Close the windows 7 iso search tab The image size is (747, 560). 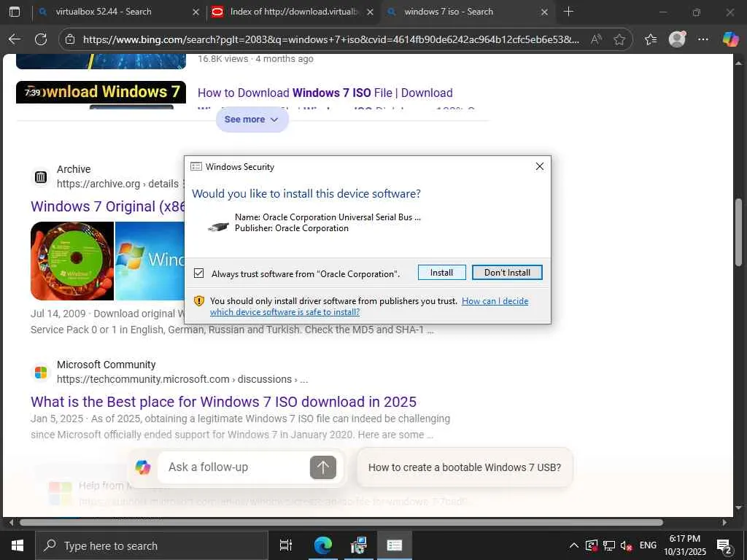tap(544, 12)
